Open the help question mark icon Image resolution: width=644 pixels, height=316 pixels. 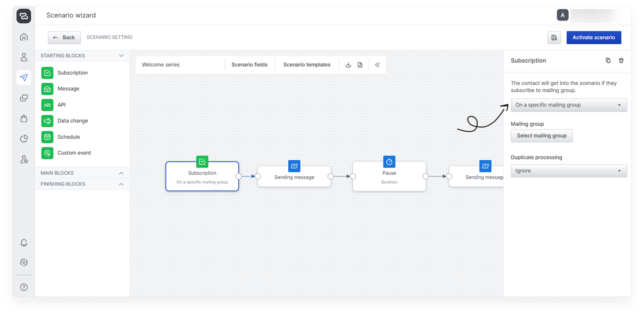24,287
